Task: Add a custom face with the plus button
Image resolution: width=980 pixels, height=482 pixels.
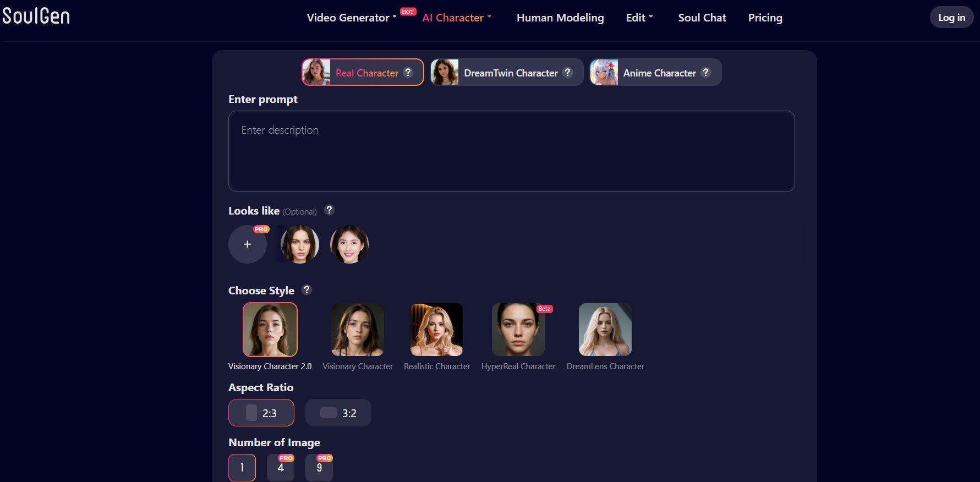Action: (248, 244)
